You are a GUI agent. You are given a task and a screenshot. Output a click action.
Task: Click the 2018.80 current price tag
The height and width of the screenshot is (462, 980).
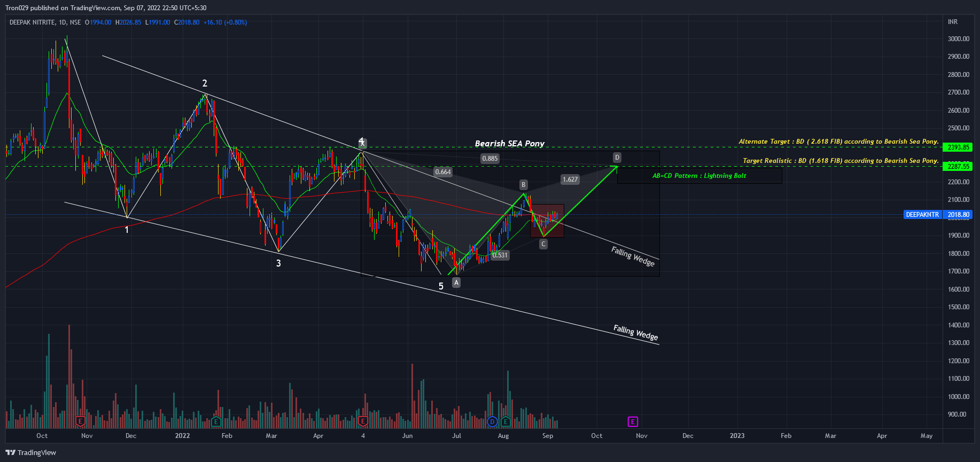(x=959, y=215)
